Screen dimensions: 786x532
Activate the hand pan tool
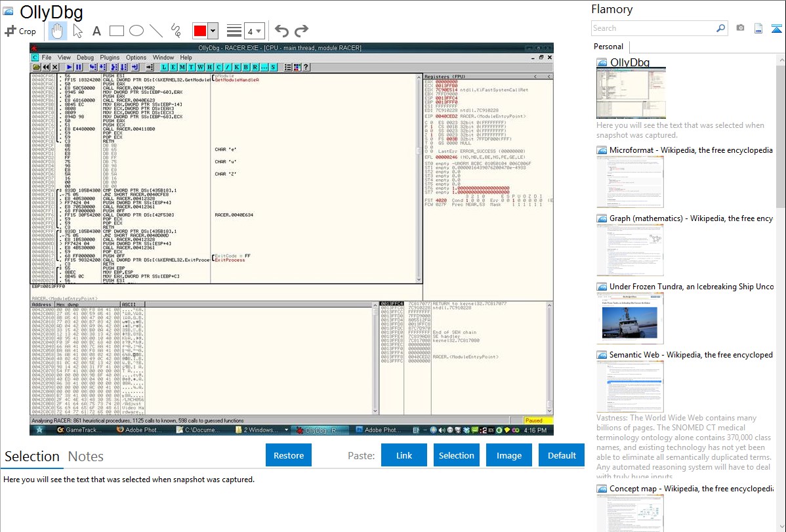click(x=57, y=31)
